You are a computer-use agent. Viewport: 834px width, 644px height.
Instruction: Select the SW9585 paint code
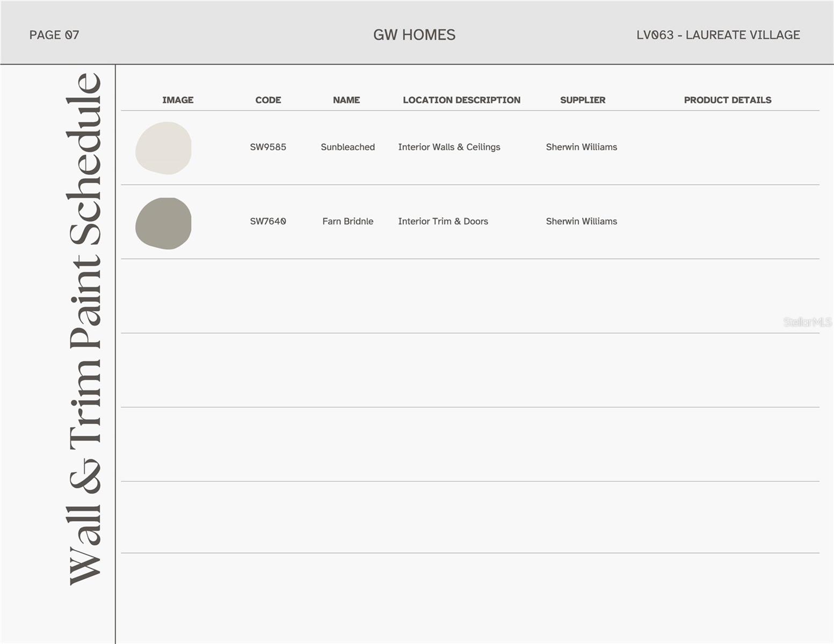click(x=268, y=147)
